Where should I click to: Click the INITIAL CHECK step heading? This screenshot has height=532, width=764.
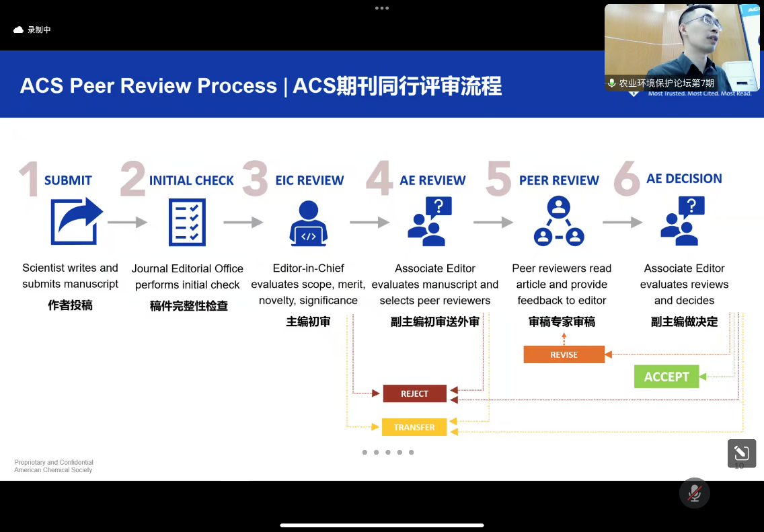192,180
